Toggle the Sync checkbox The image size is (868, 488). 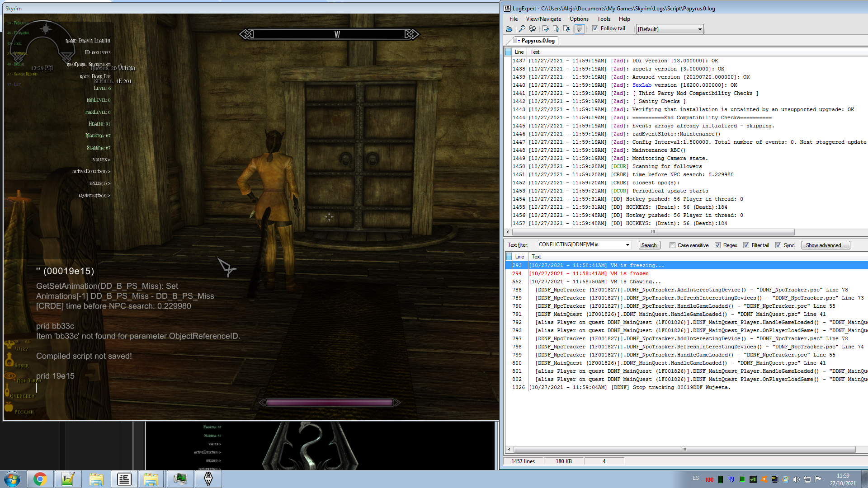(778, 245)
